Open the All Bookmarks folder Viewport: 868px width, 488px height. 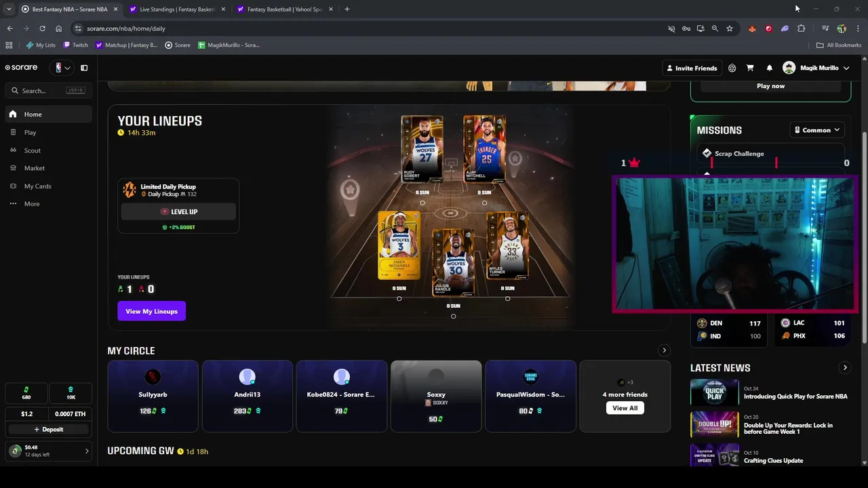[839, 45]
